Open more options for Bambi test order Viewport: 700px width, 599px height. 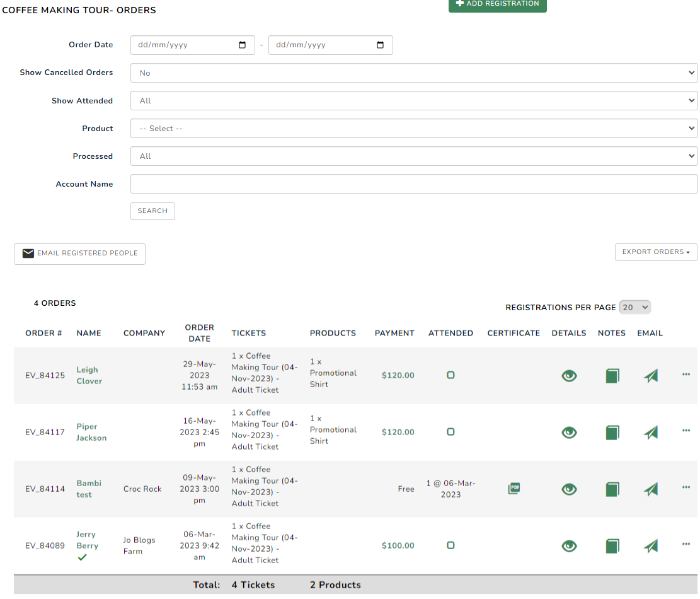point(686,487)
